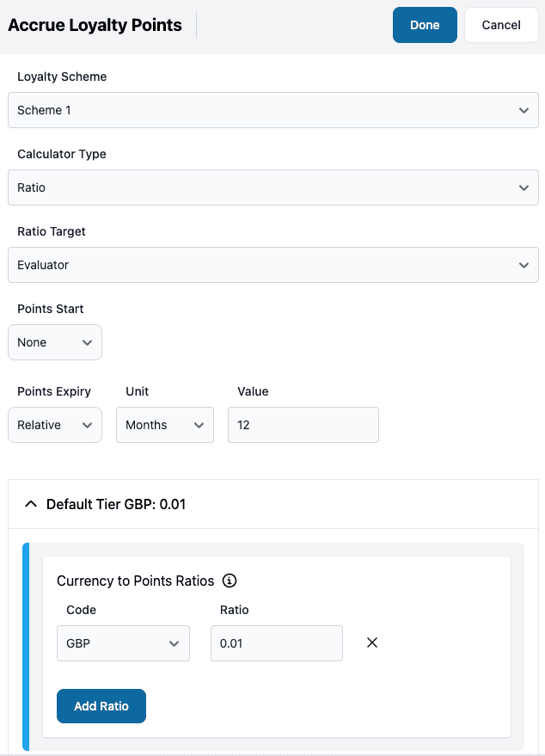Open the currency Code dropdown showing GBP

(x=123, y=642)
